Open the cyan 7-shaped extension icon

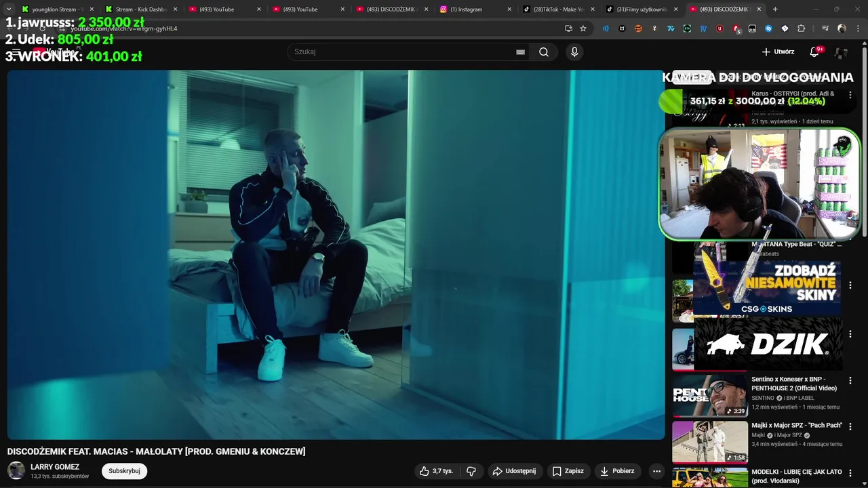pos(671,28)
